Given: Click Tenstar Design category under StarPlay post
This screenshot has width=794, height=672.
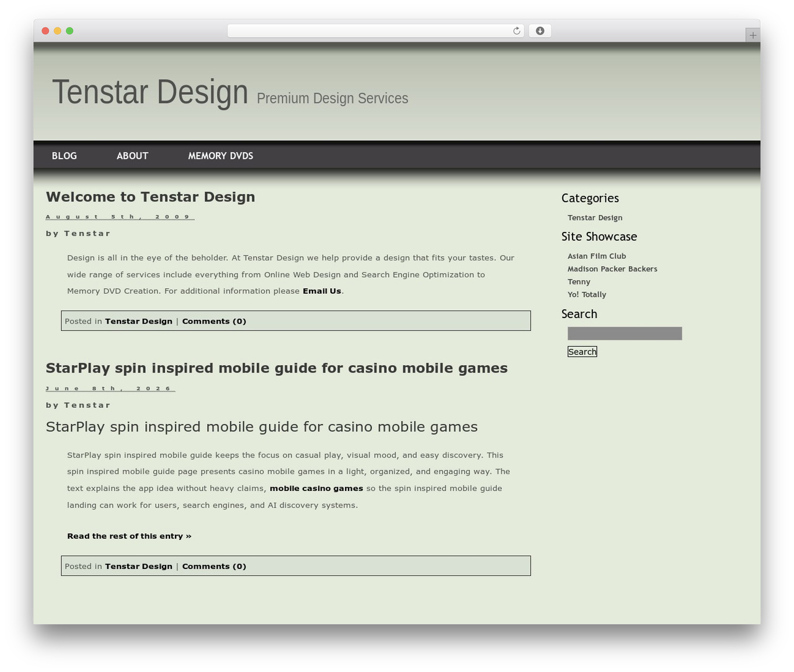Looking at the screenshot, I should 138,566.
